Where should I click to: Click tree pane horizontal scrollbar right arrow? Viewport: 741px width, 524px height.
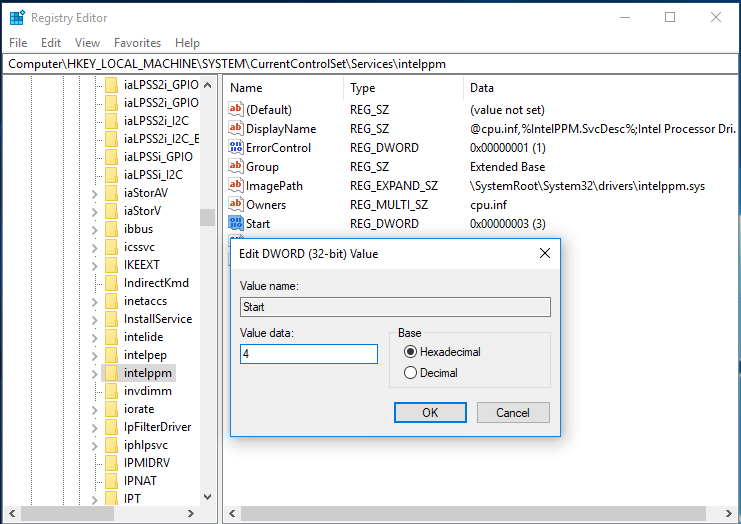click(191, 513)
